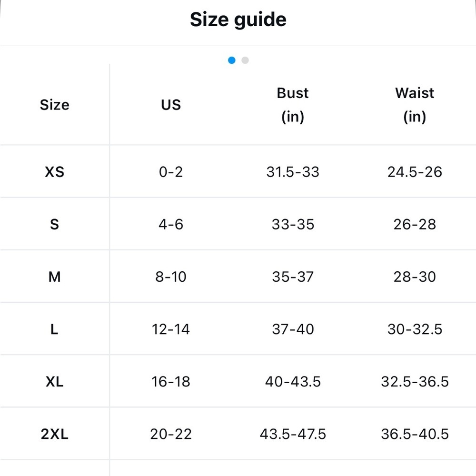Choose the S size row label
This screenshot has width=476, height=476.
(x=55, y=224)
